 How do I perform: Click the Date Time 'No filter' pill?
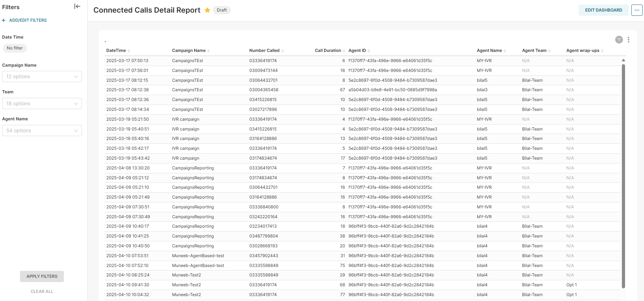point(15,48)
